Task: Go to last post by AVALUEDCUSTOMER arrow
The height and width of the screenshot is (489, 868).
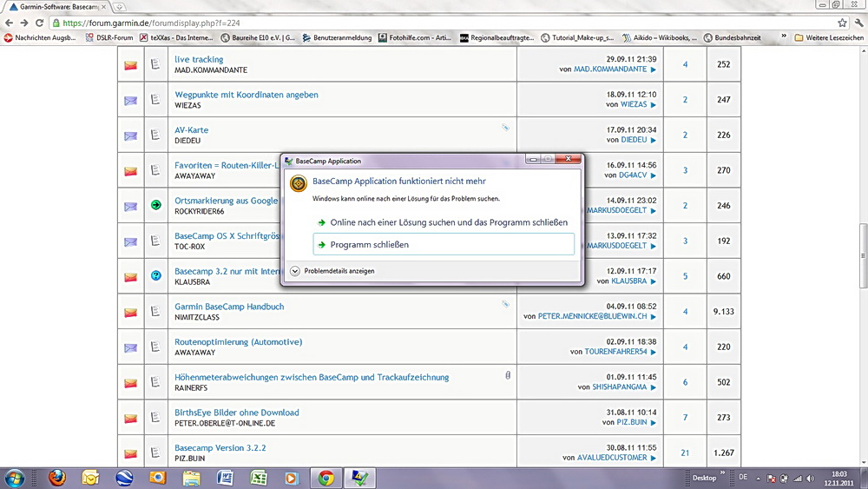Action: (654, 458)
